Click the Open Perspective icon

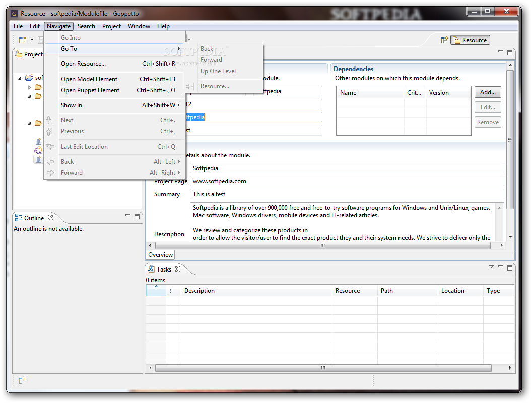(444, 40)
